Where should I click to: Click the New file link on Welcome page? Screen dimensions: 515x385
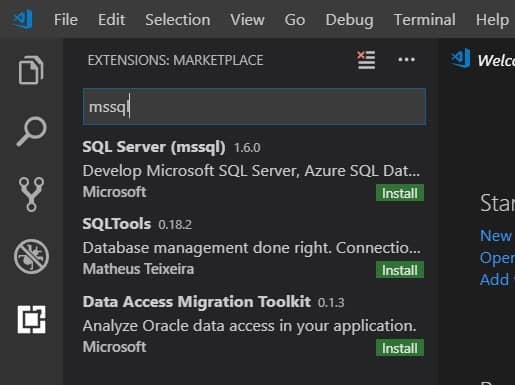tap(496, 236)
